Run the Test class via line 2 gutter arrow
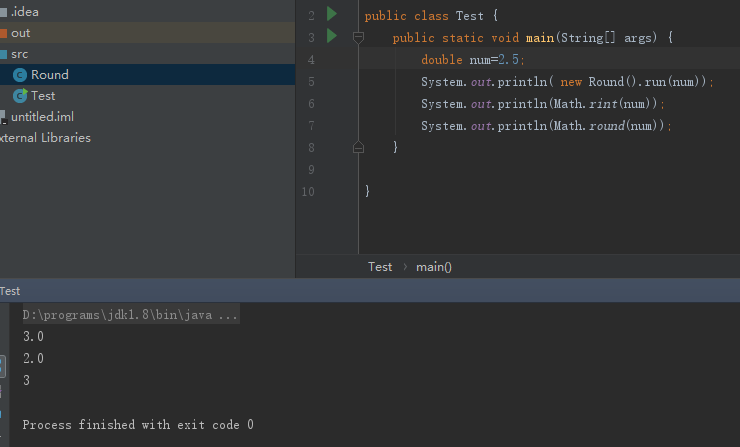Viewport: 740px width, 447px height. [332, 14]
